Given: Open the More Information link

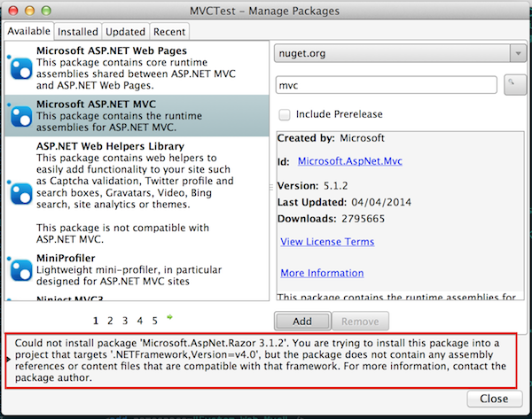Looking at the screenshot, I should click(322, 273).
